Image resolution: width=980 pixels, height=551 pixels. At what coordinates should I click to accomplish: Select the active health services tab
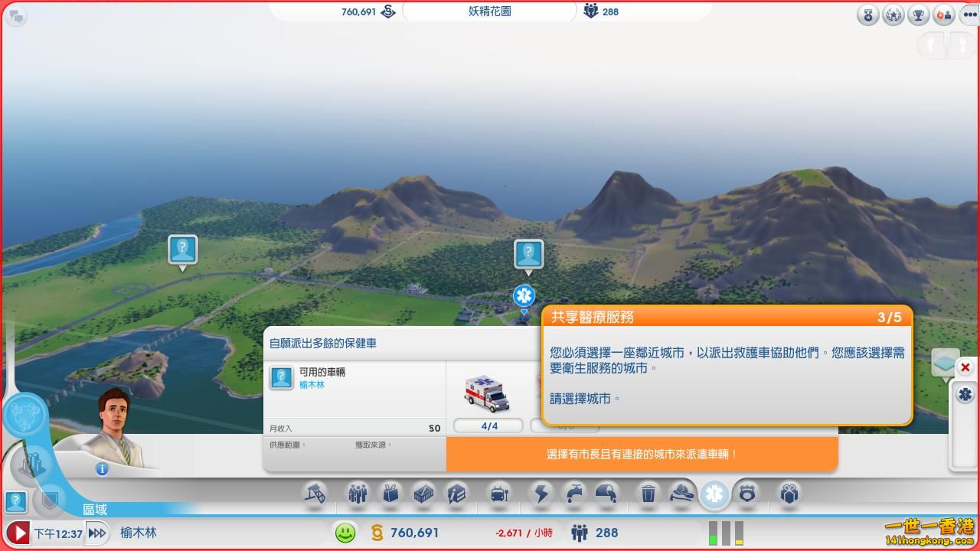point(714,494)
